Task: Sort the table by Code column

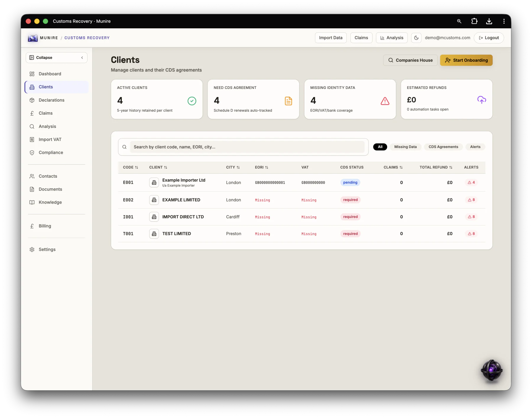Action: click(x=130, y=167)
